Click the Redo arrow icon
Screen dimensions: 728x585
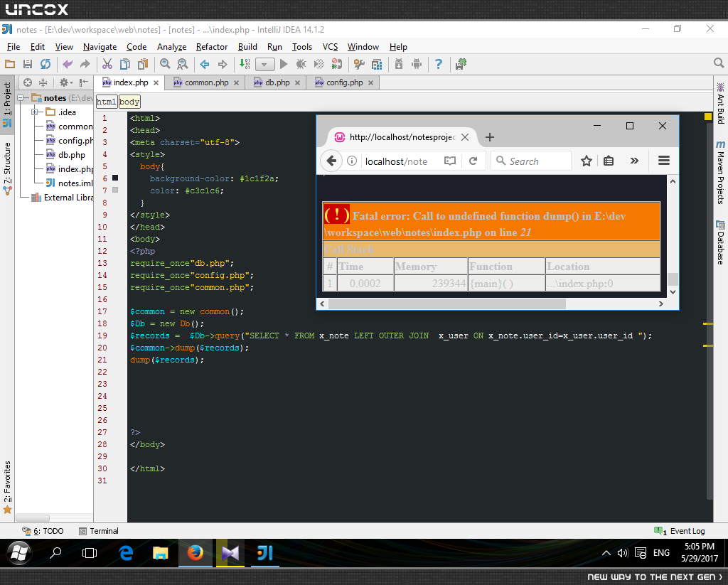coord(85,64)
